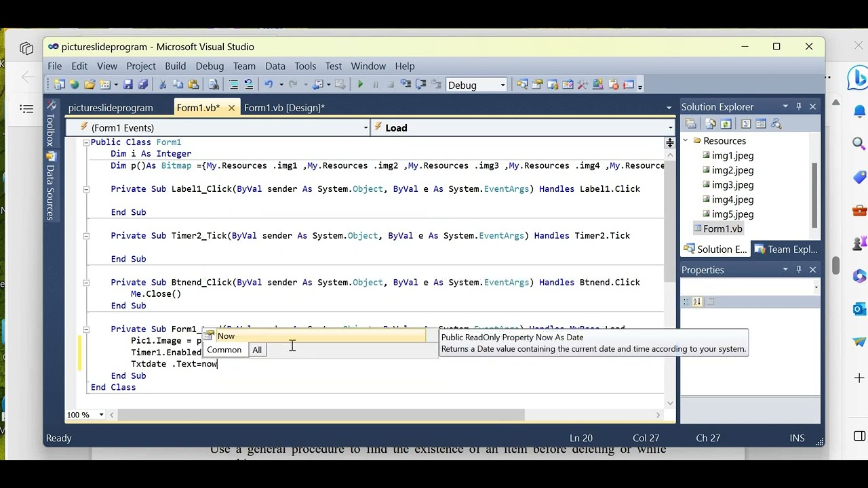The image size is (868, 488).
Task: Click categorized view icon in Properties panel
Action: click(686, 302)
